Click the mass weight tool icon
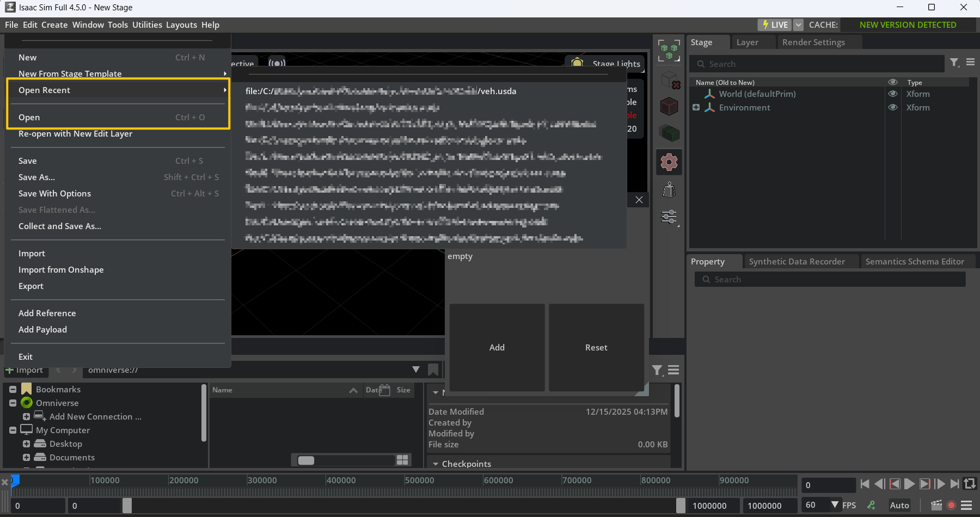The width and height of the screenshot is (980, 517). click(x=669, y=190)
